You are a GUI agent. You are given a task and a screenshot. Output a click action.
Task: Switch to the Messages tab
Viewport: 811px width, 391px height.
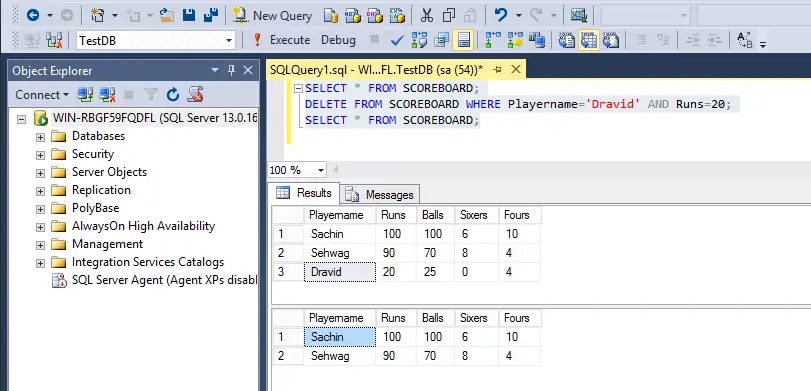point(380,195)
